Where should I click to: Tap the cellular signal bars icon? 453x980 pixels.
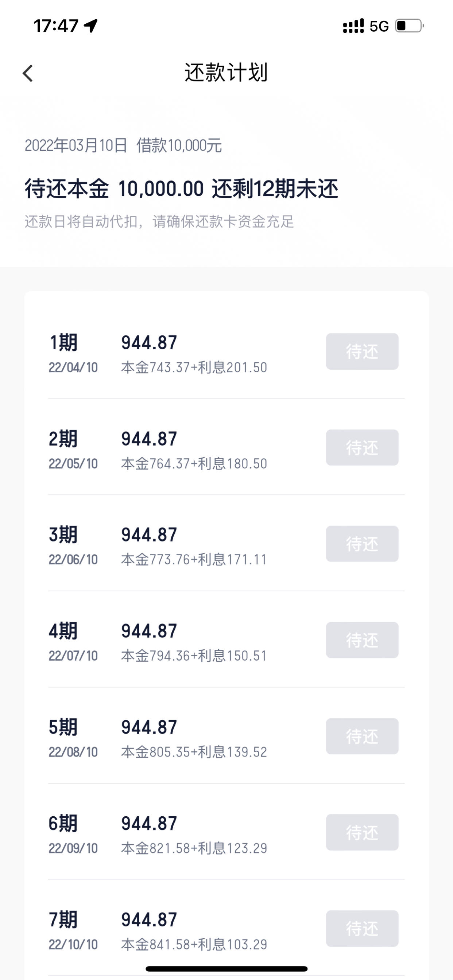[x=353, y=26]
